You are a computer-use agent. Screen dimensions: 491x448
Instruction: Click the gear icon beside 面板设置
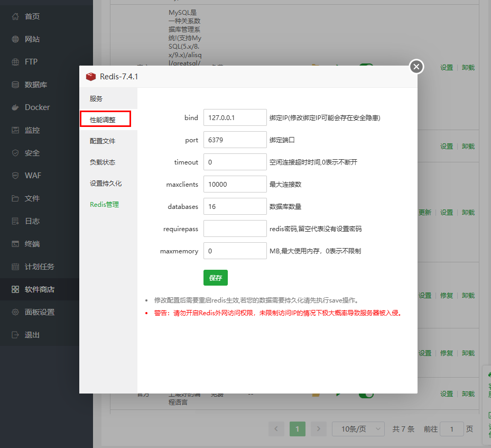(x=15, y=312)
